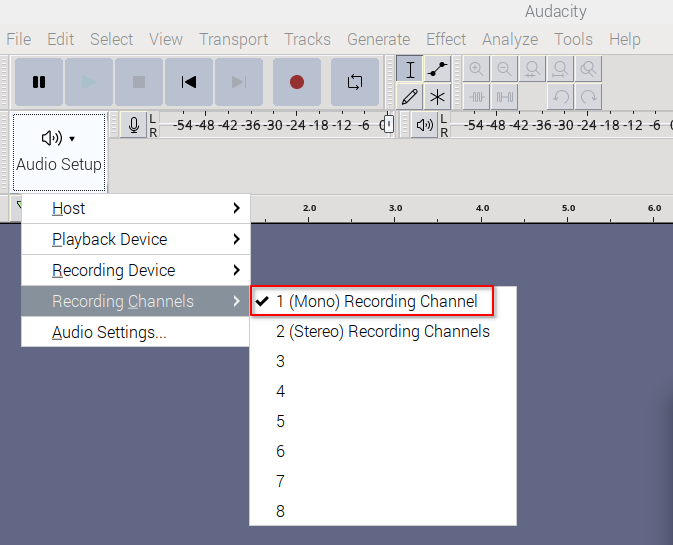Click the Pause transport button

(39, 82)
